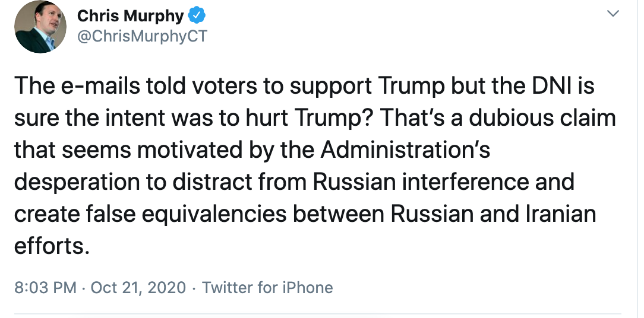Open the Chris Murphy display name link
Screen dimensions: 644x318
pos(130,15)
